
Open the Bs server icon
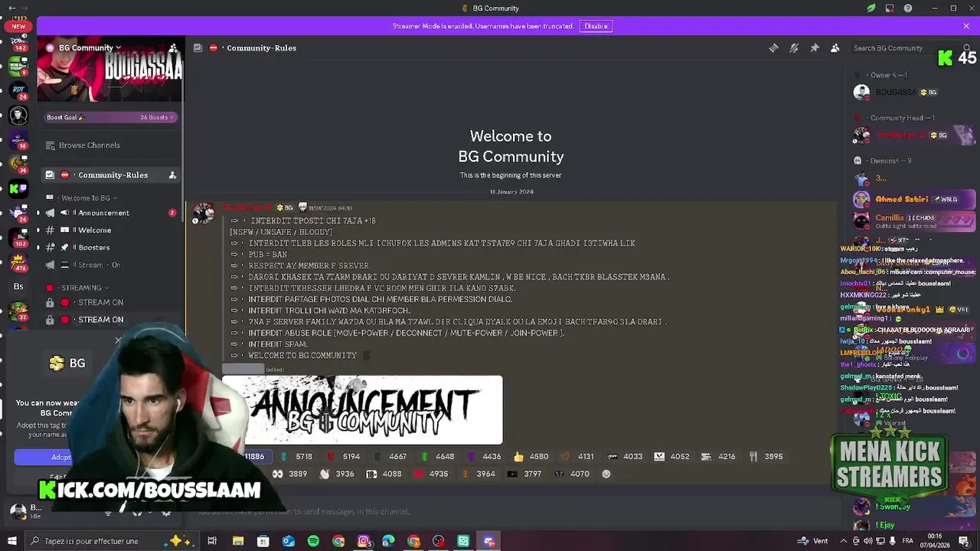[18, 286]
